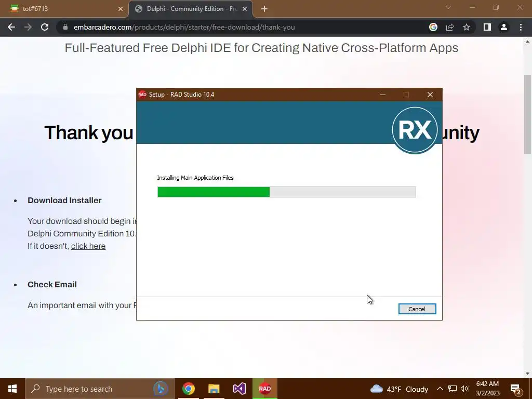Viewport: 532px width, 399px height.
Task: Close the RAD Studio setup window
Action: [430, 95]
